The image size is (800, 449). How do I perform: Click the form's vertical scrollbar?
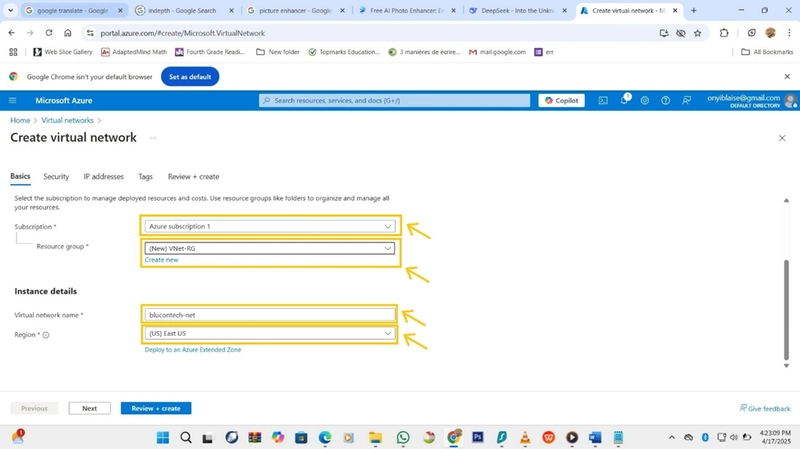[786, 310]
